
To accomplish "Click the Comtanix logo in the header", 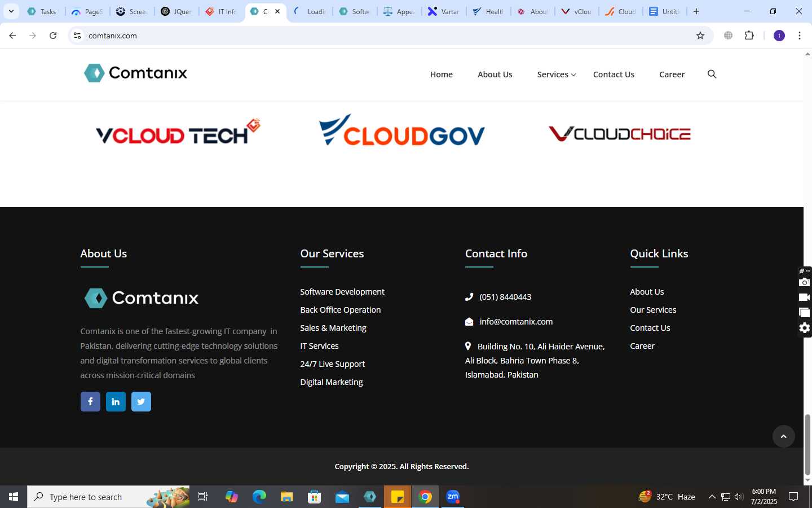I will pyautogui.click(x=135, y=73).
